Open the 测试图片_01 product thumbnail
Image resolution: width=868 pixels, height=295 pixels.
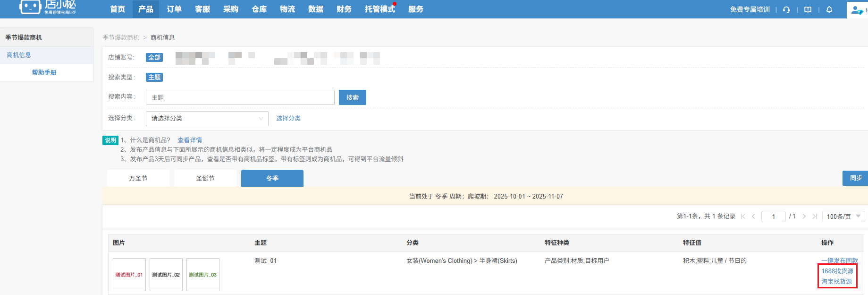coord(129,275)
